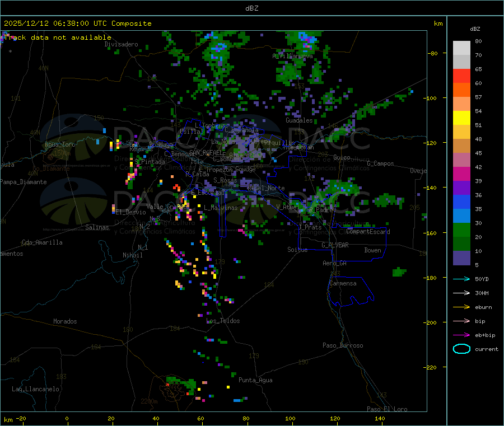Click the cyan current oval symbol
The image size is (504, 426).
pyautogui.click(x=461, y=349)
